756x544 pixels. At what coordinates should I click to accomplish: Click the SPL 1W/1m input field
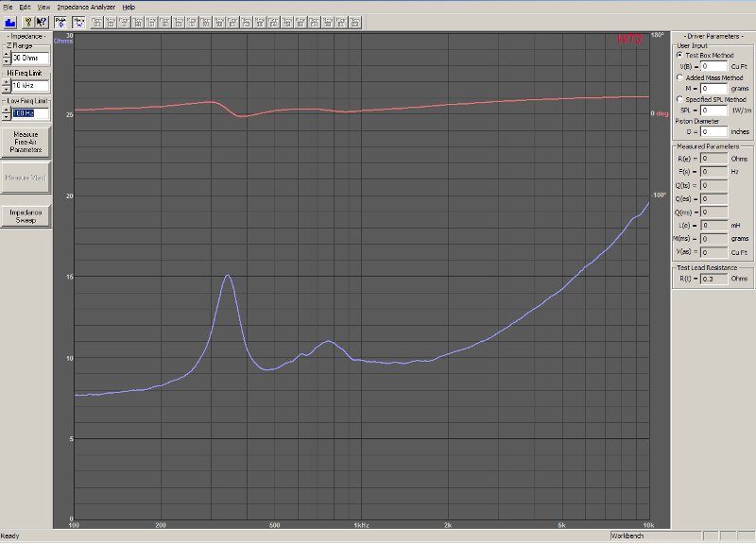pos(713,110)
